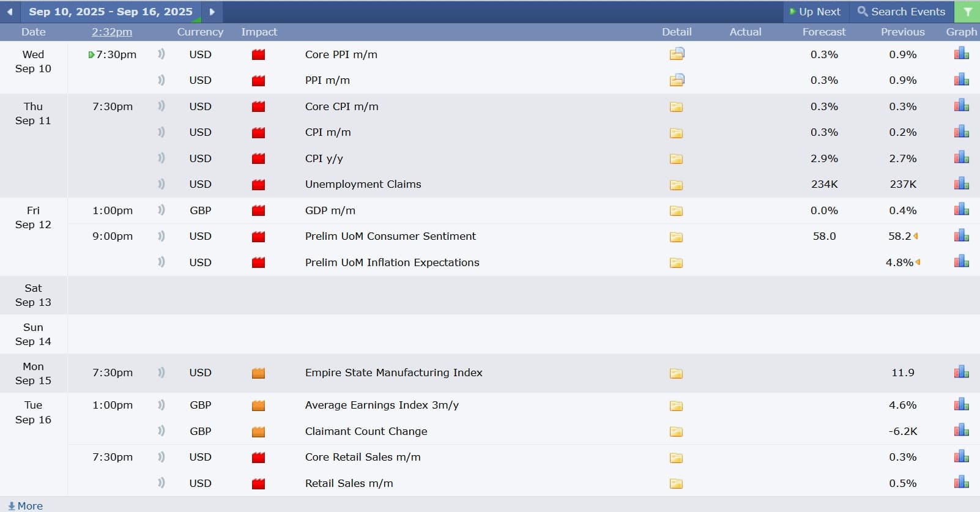Click the Date column header
This screenshot has height=512, width=980.
pos(34,32)
